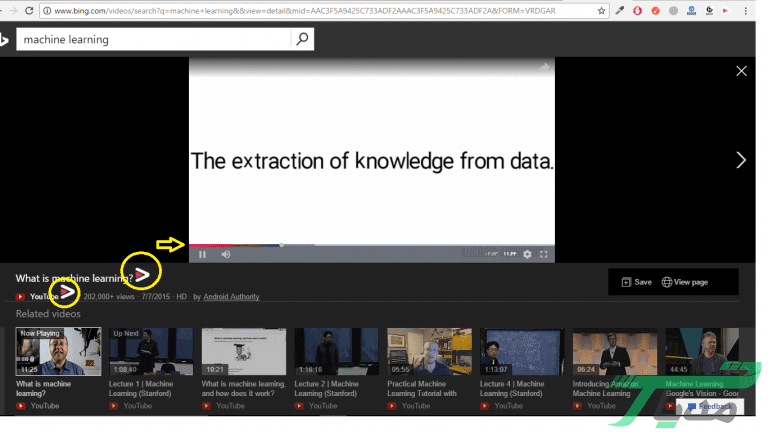Screen dimensions: 768x432
Task: Click the machine learning search box
Action: point(155,39)
